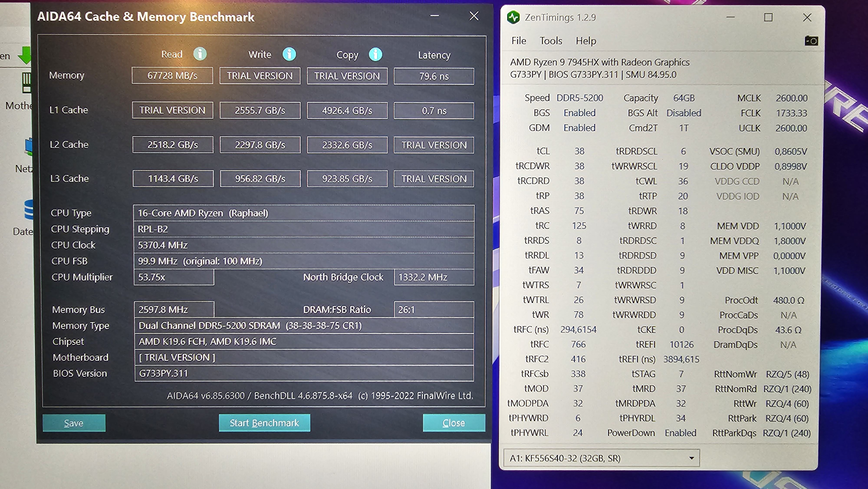Click the AMD Ryzen 9 7945HX processor name
This screenshot has width=868, height=489.
tap(600, 62)
